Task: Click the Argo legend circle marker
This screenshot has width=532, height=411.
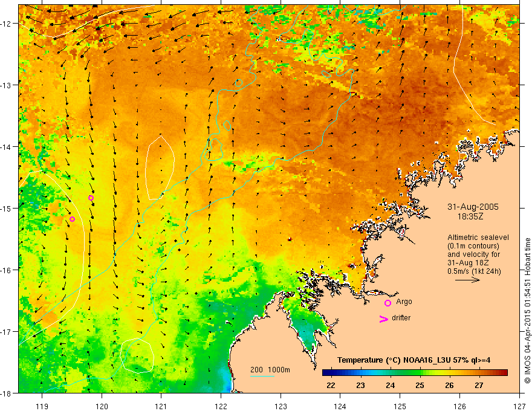Action: pyautogui.click(x=388, y=303)
